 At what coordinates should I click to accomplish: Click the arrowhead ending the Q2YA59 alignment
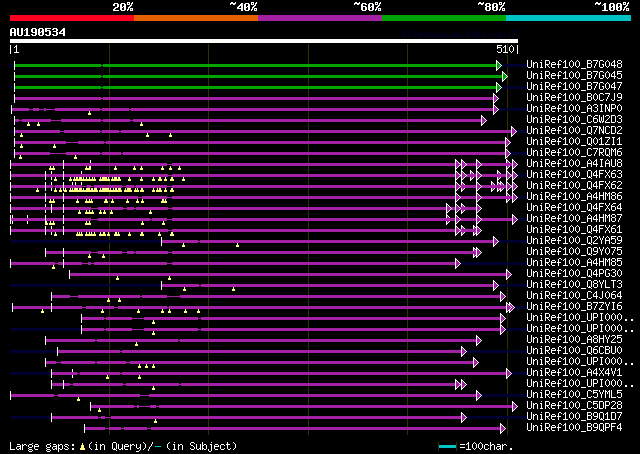click(496, 242)
